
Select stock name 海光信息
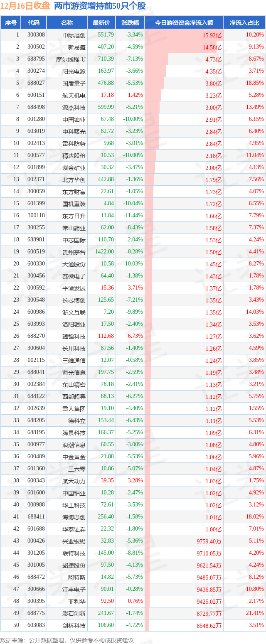tap(74, 372)
